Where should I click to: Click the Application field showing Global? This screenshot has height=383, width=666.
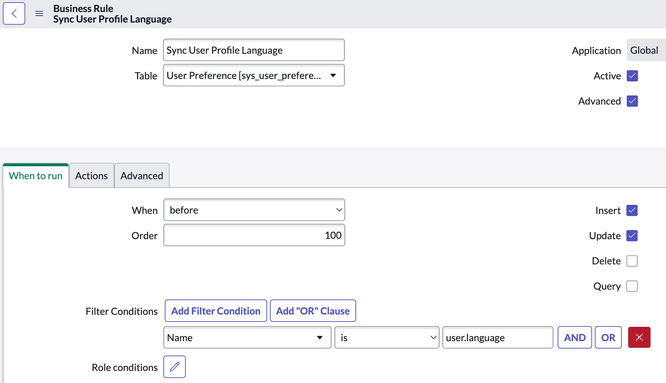pos(646,50)
